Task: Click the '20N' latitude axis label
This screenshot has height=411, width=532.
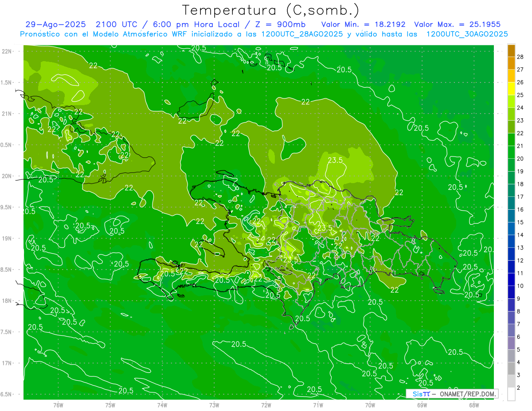Action: [8, 176]
